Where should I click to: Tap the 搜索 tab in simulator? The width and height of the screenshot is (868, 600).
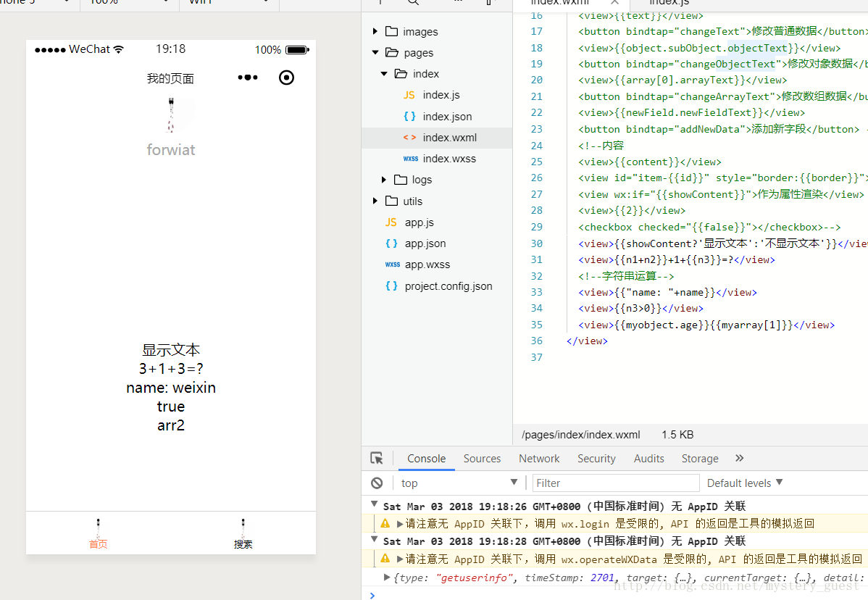(243, 533)
